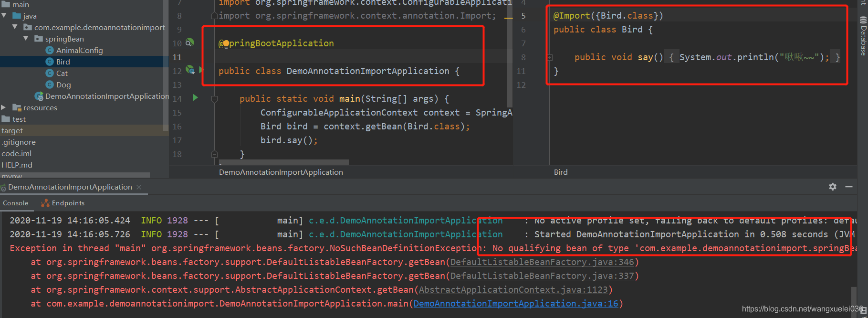
Task: Click the intention lightbulb on @SpringBootApplication
Action: 226,43
